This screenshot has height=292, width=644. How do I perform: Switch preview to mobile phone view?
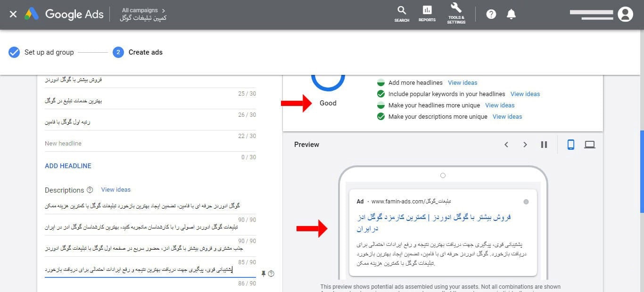tap(571, 145)
